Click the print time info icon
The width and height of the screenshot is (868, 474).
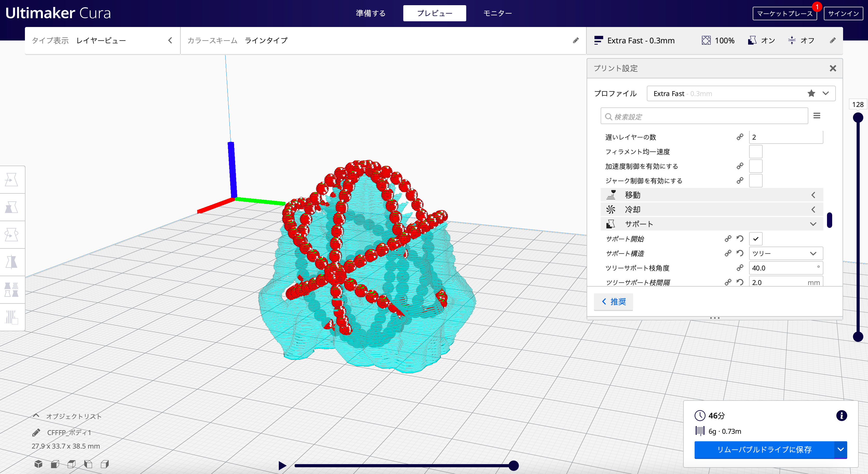click(841, 415)
